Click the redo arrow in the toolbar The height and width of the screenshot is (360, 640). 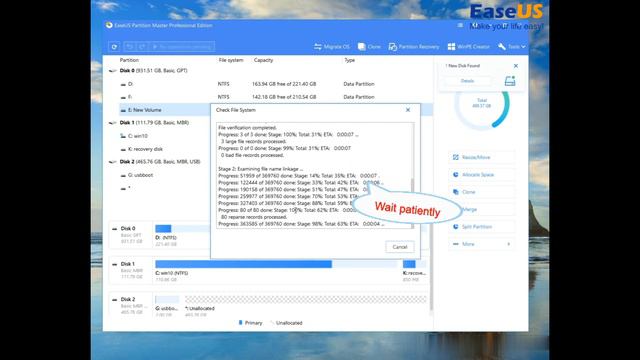(x=142, y=47)
